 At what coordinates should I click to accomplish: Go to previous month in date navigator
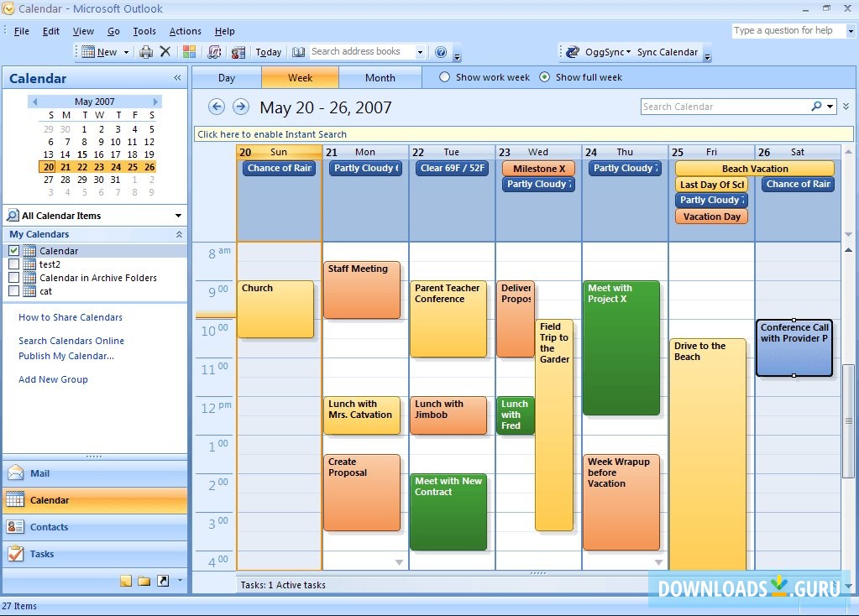click(x=35, y=102)
